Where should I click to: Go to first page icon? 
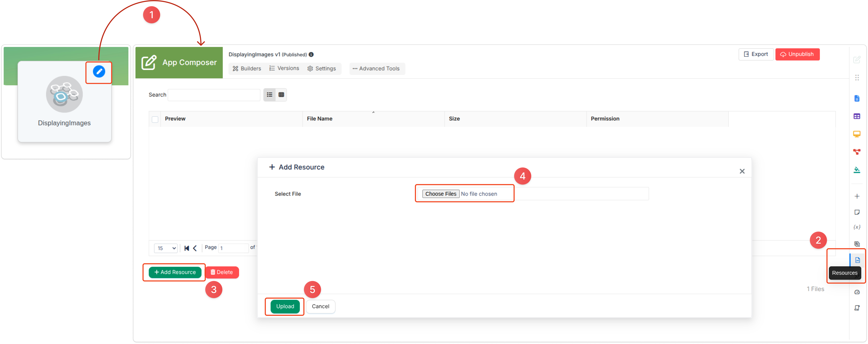pyautogui.click(x=187, y=248)
